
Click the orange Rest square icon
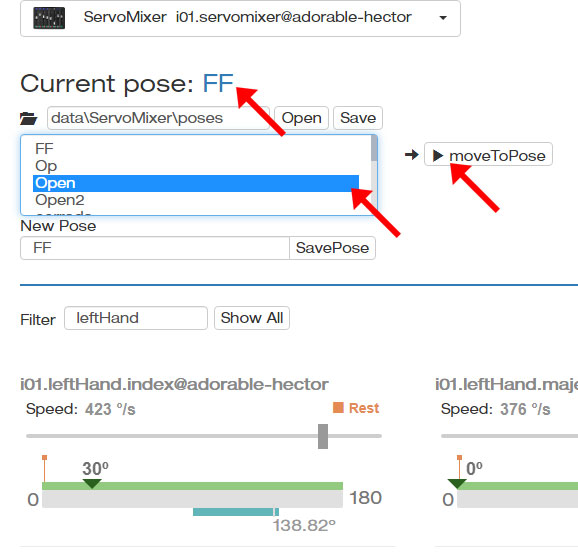tap(338, 407)
